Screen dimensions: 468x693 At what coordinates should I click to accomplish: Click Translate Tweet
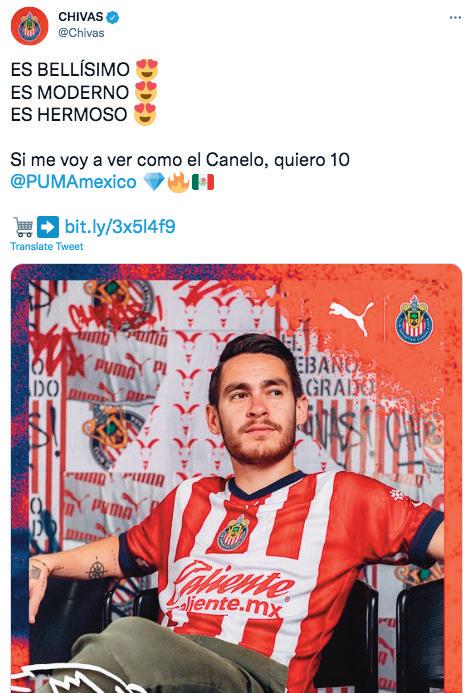(47, 247)
